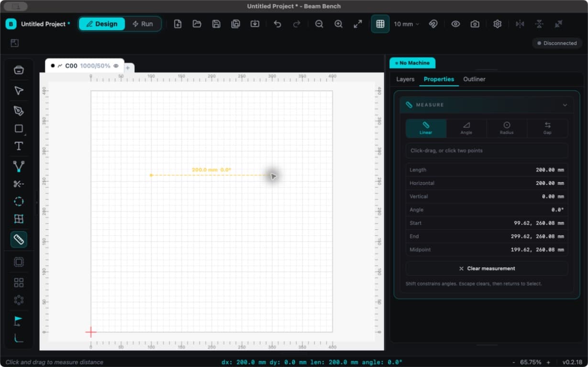Viewport: 588px width, 367px height.
Task: Decrease zoom with status bar minus
Action: pyautogui.click(x=514, y=362)
